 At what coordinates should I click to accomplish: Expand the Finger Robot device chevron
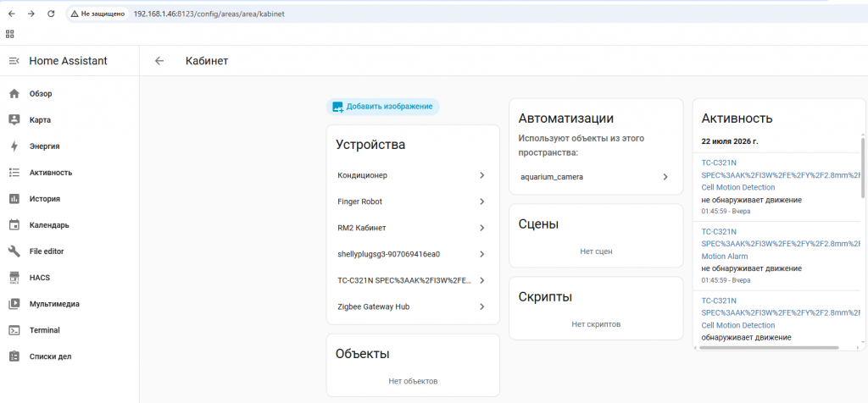tap(481, 201)
